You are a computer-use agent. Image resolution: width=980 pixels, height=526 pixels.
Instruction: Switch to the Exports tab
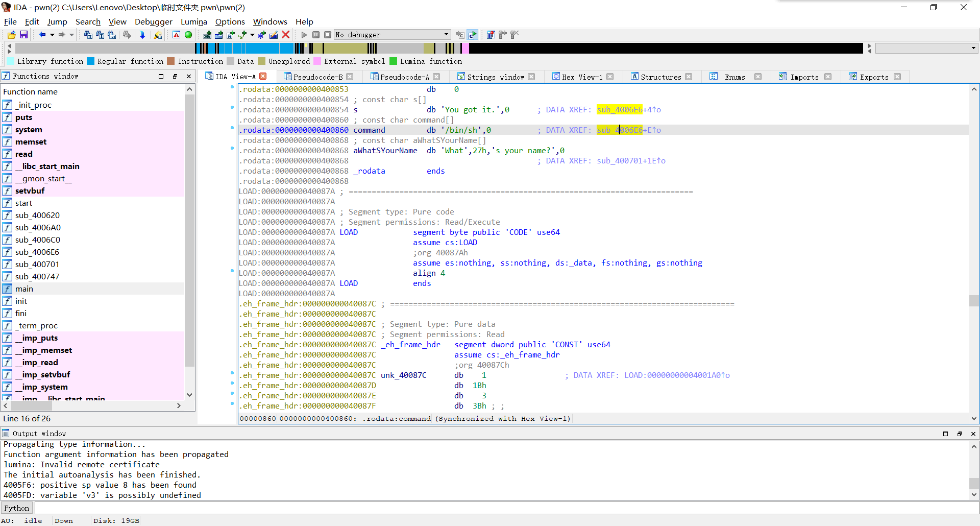(874, 77)
